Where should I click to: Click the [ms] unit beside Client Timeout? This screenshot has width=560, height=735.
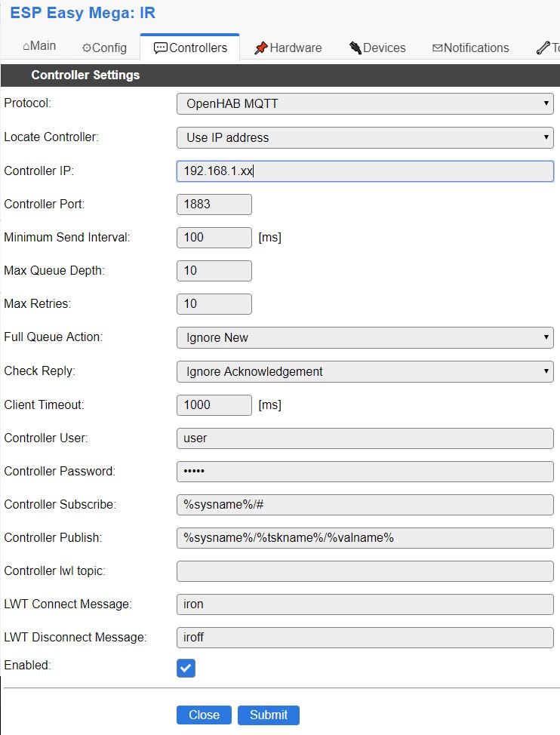pos(270,405)
